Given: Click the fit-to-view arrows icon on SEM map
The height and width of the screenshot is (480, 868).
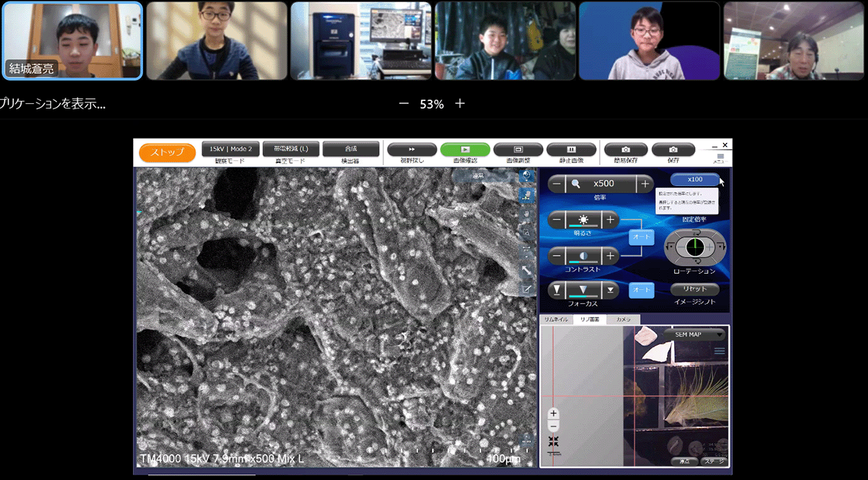Looking at the screenshot, I should point(554,442).
